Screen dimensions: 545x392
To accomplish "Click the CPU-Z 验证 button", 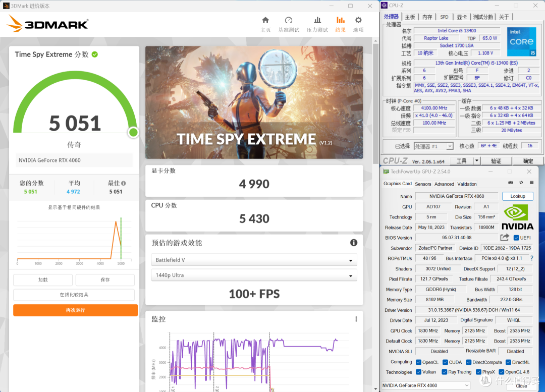I will tap(496, 161).
